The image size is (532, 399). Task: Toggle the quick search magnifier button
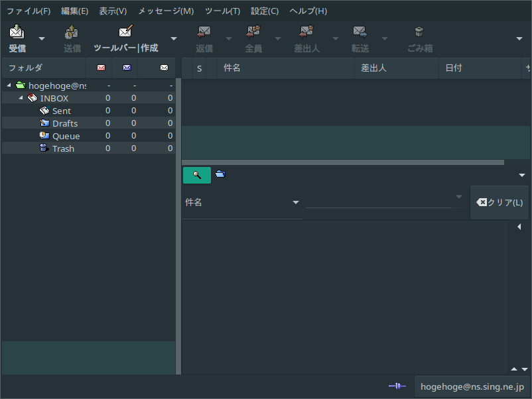(x=197, y=175)
